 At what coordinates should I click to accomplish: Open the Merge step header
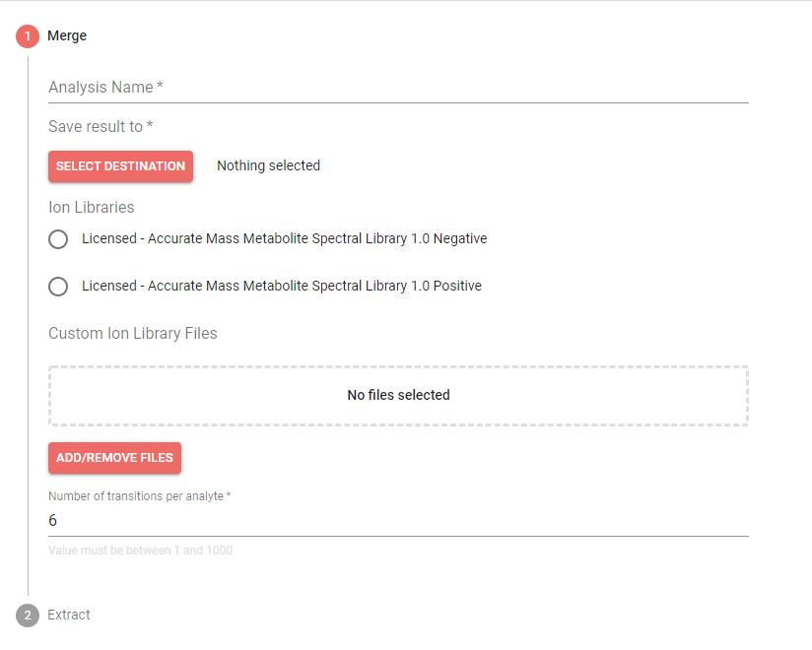click(67, 36)
